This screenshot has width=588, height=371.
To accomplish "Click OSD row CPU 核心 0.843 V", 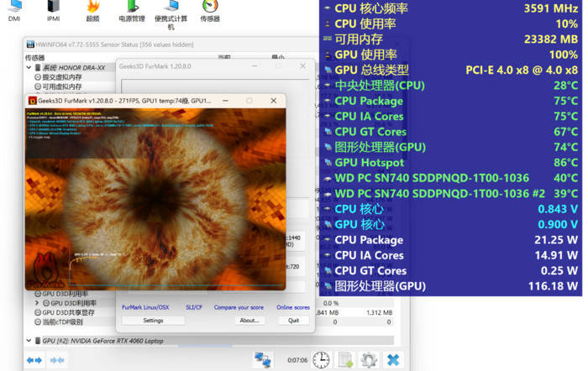I will [451, 209].
